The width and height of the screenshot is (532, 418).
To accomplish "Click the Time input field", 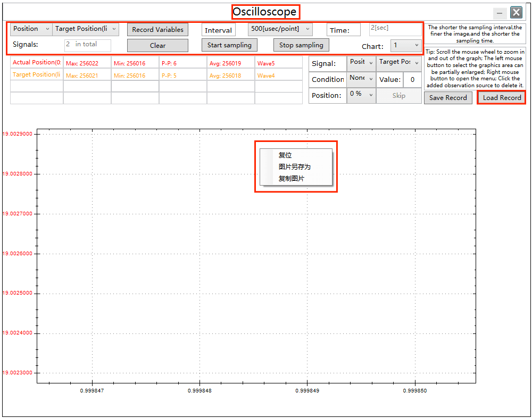I will point(395,29).
